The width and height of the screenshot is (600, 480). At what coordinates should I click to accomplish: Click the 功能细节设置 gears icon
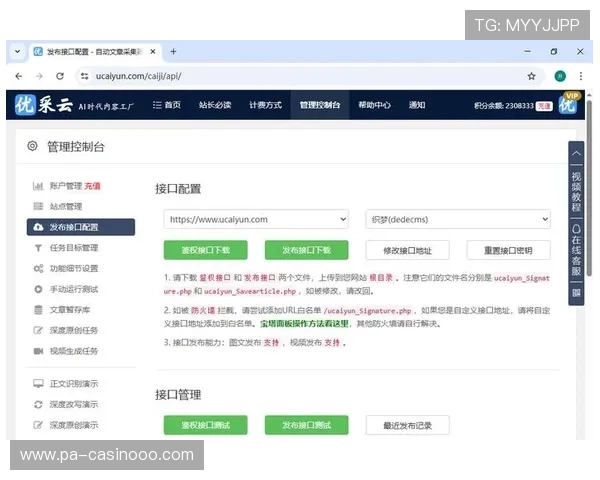tap(38, 269)
